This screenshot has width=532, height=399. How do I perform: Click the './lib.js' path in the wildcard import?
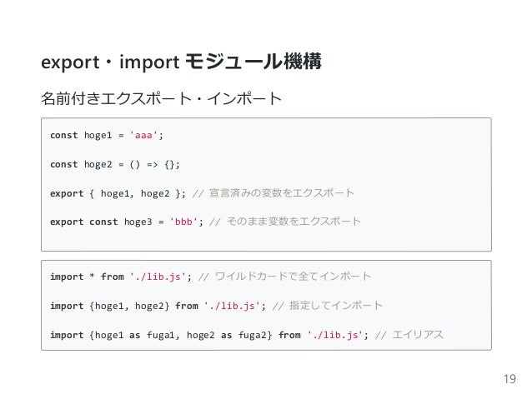[160, 277]
